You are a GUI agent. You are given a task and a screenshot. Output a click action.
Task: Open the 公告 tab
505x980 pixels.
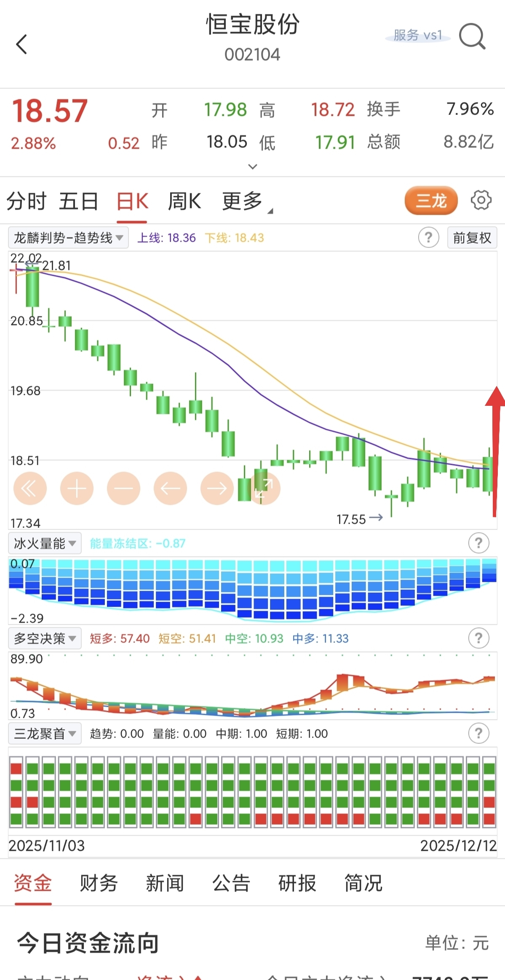(x=231, y=883)
